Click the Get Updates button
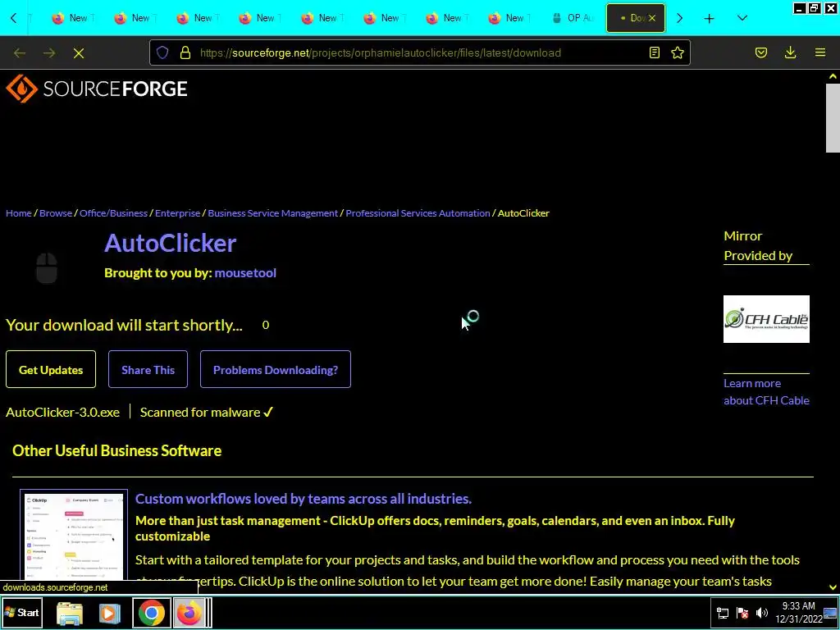The width and height of the screenshot is (840, 630). pos(51,370)
